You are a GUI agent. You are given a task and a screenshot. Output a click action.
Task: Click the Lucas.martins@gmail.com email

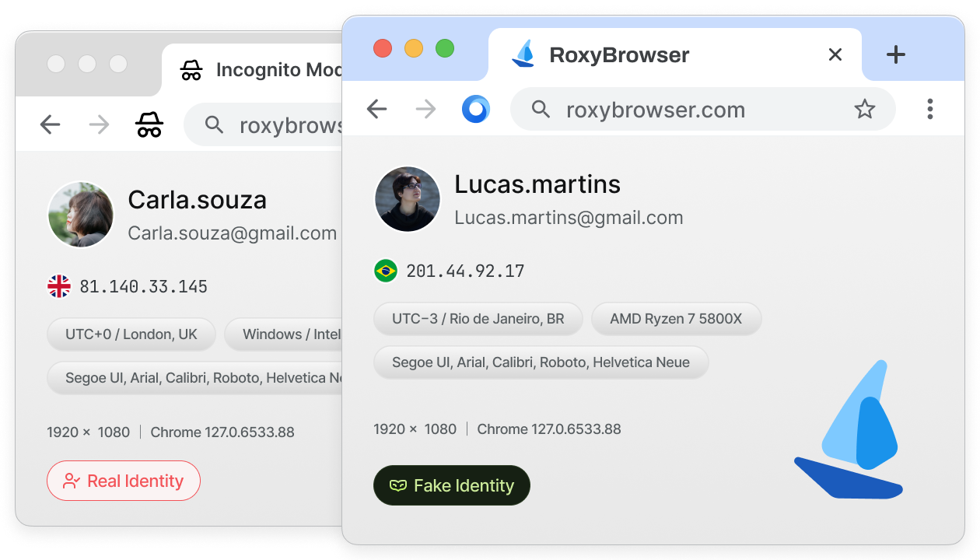pyautogui.click(x=569, y=218)
